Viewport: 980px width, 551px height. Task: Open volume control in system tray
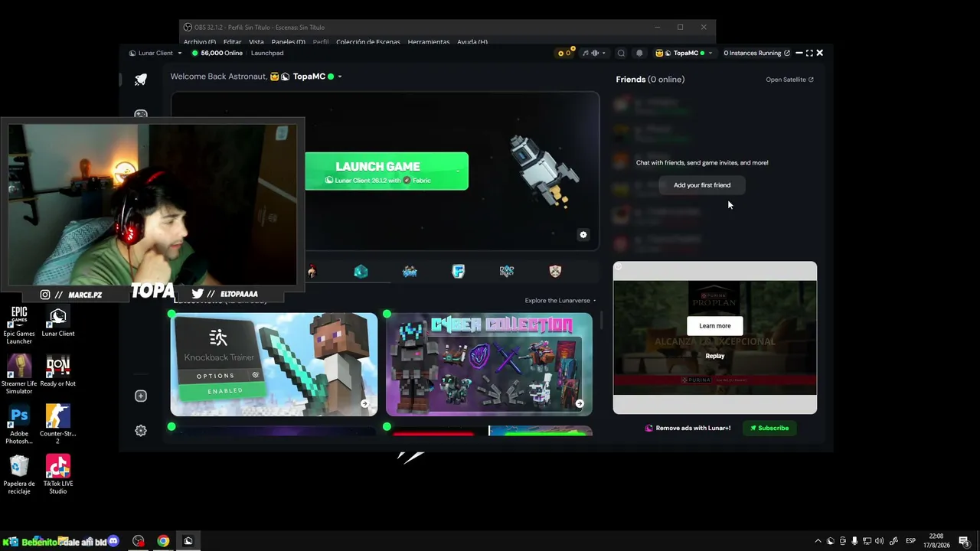[x=879, y=541]
